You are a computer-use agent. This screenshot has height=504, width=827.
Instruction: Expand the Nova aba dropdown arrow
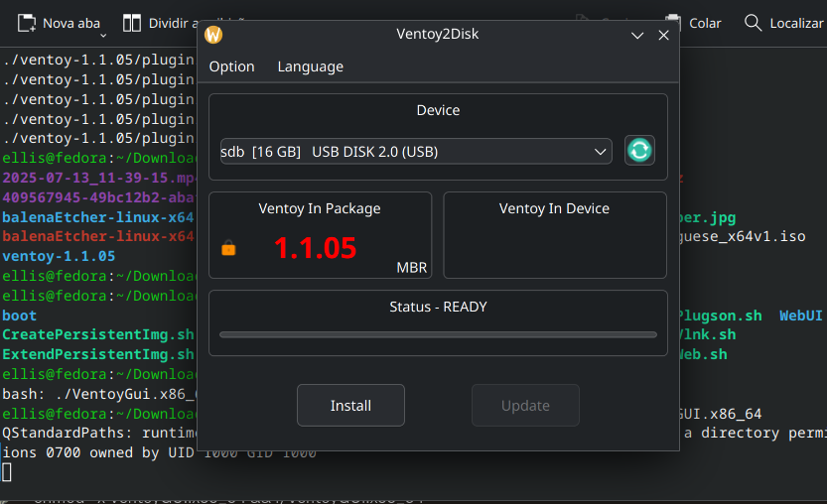(103, 36)
